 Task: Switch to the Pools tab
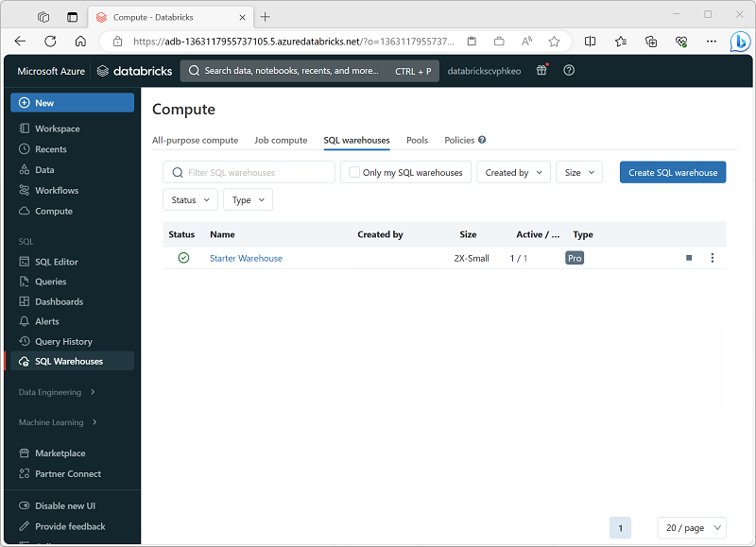(417, 140)
